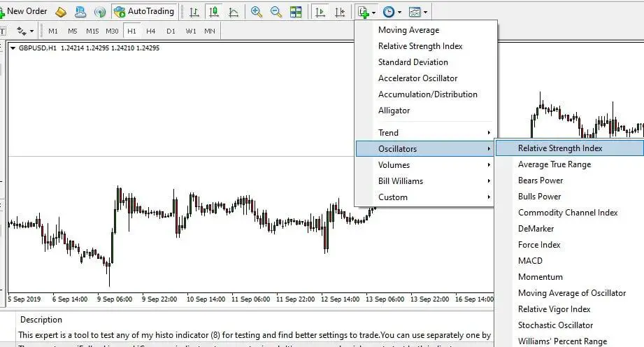The height and width of the screenshot is (347, 644).
Task: Click the chart templates icon
Action: (x=415, y=12)
